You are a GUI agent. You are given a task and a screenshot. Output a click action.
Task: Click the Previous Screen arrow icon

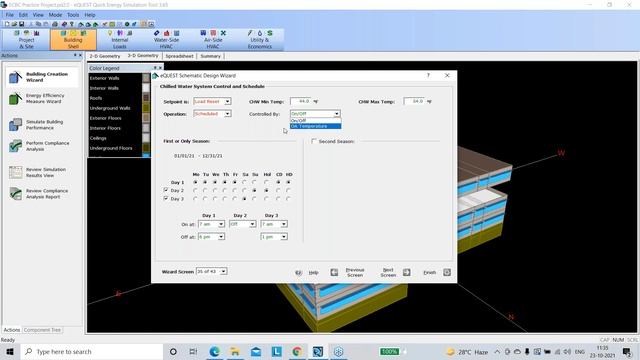point(334,272)
